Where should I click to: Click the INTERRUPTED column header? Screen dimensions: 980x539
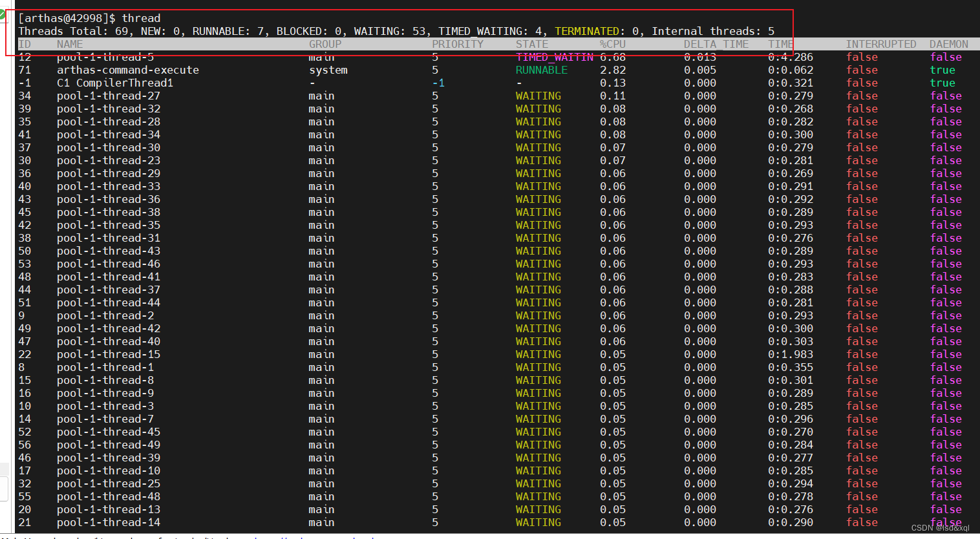point(881,44)
